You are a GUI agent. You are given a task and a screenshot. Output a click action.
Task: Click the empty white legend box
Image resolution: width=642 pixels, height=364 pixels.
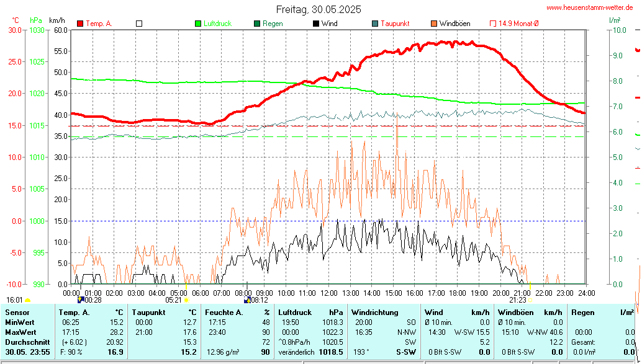pyautogui.click(x=139, y=24)
